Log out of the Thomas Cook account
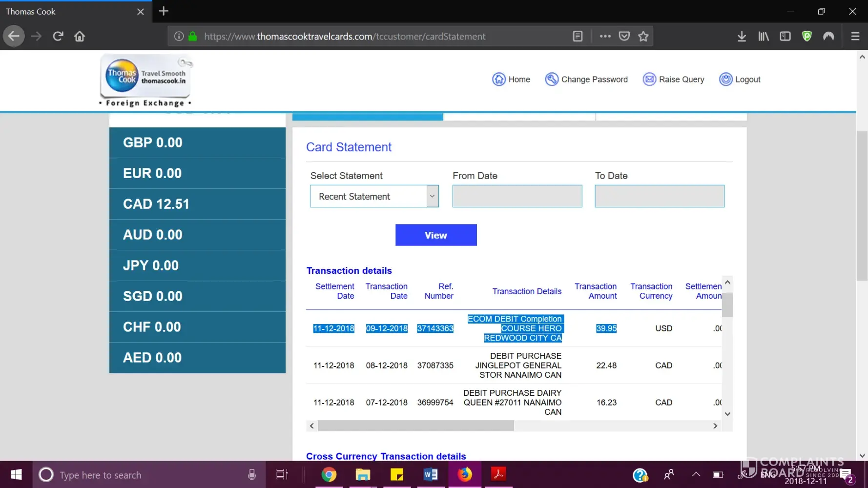 (x=740, y=79)
